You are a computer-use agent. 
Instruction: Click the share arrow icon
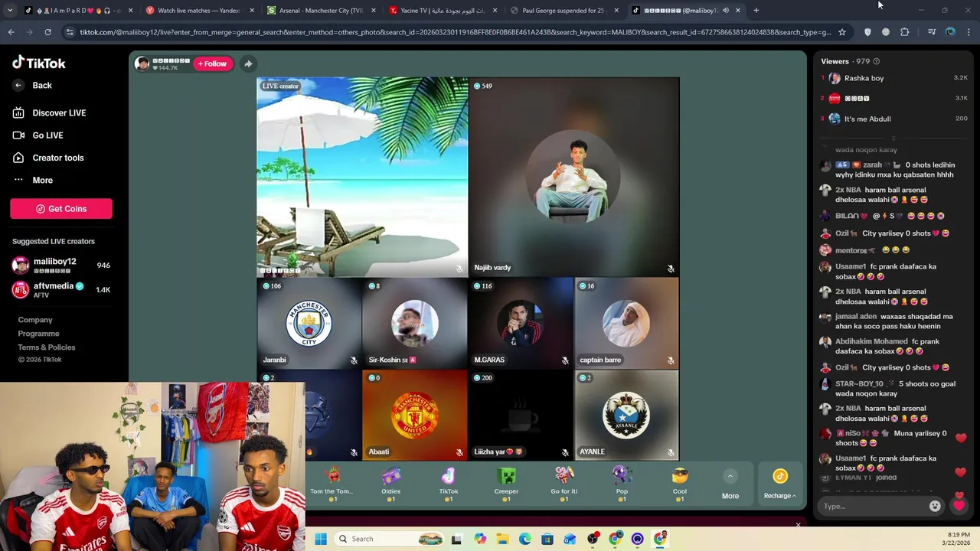click(x=248, y=64)
